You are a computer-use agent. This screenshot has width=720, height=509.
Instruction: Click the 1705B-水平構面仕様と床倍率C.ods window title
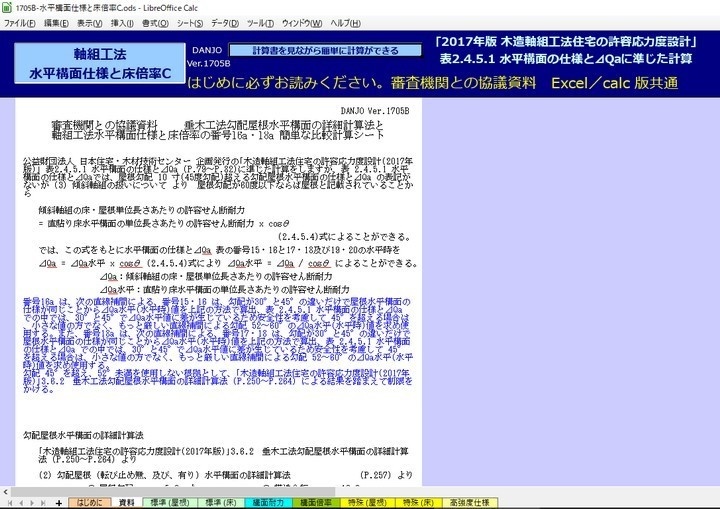coord(107,8)
